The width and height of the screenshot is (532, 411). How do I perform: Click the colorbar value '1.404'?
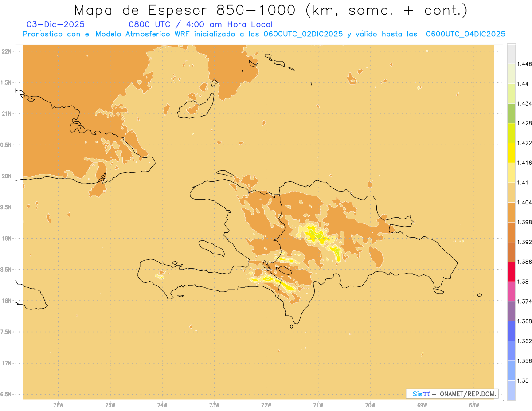(x=524, y=202)
